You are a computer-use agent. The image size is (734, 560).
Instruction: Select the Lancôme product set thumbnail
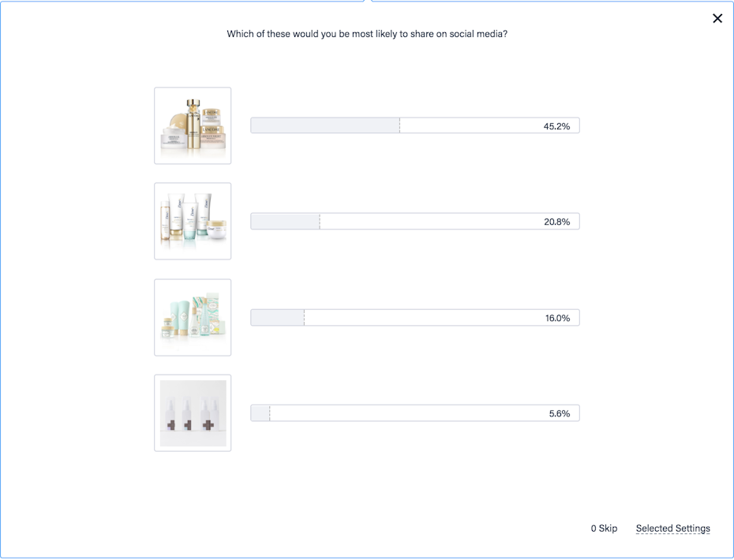tap(193, 125)
